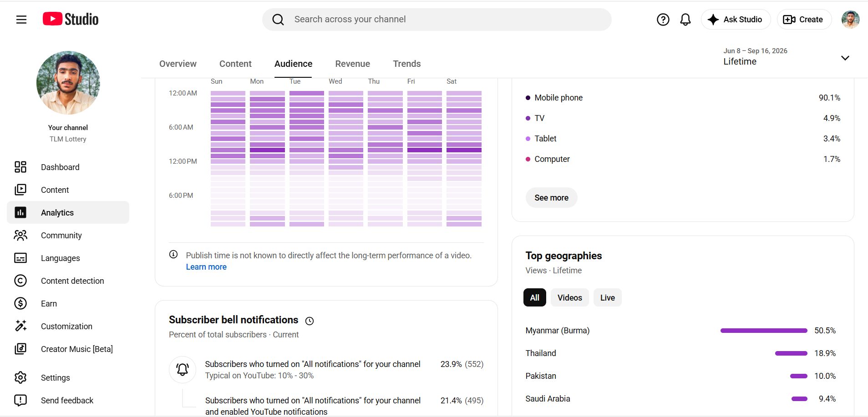Switch to the Overview tab
Viewport: 868px width, 417px height.
[x=178, y=64]
